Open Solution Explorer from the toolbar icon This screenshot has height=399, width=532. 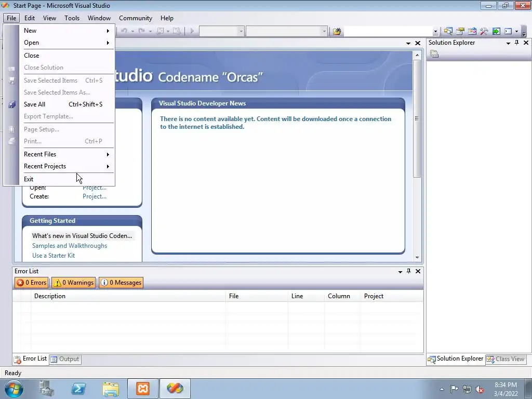tap(448, 31)
